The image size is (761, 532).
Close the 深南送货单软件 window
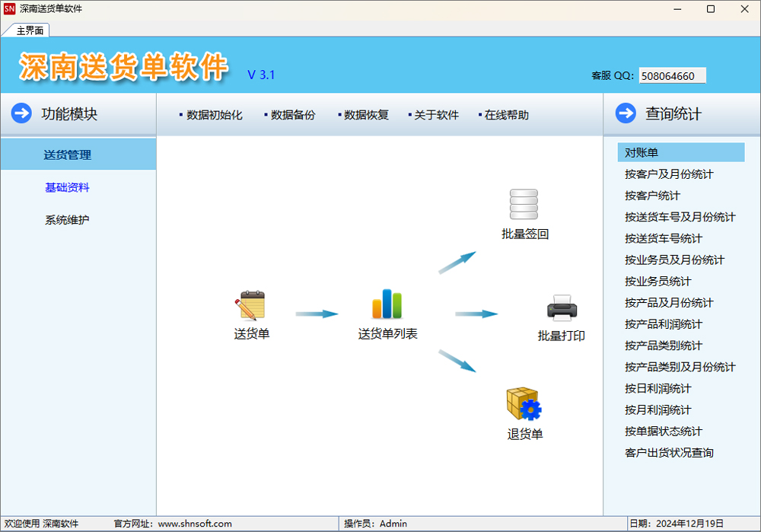[744, 9]
